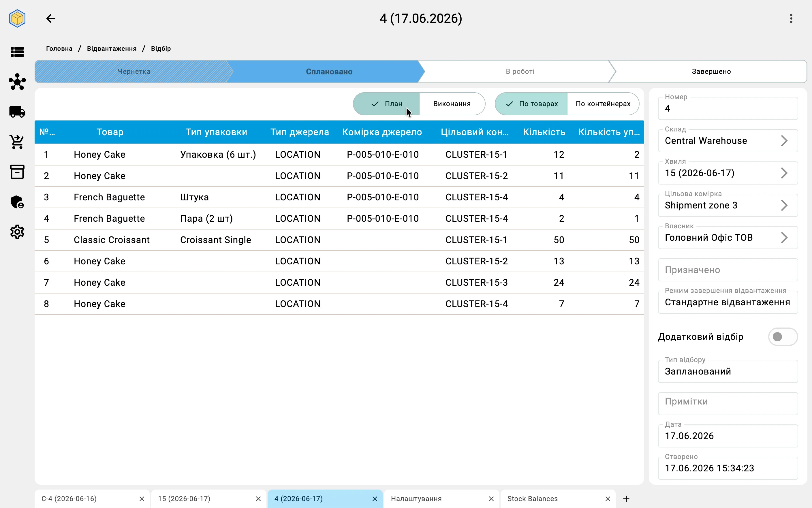Click the network nodes sidebar icon
812x508 pixels.
click(x=17, y=82)
